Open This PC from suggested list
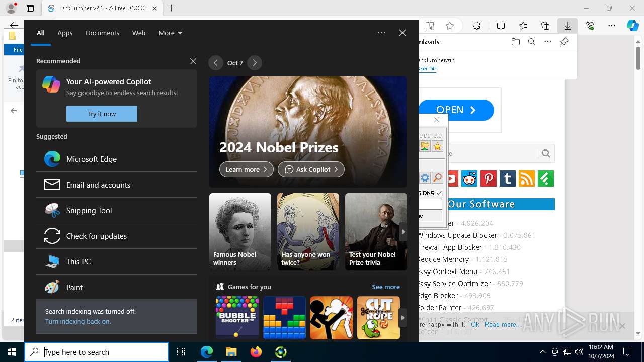Screen dimensions: 644x362 pyautogui.click(x=117, y=261)
